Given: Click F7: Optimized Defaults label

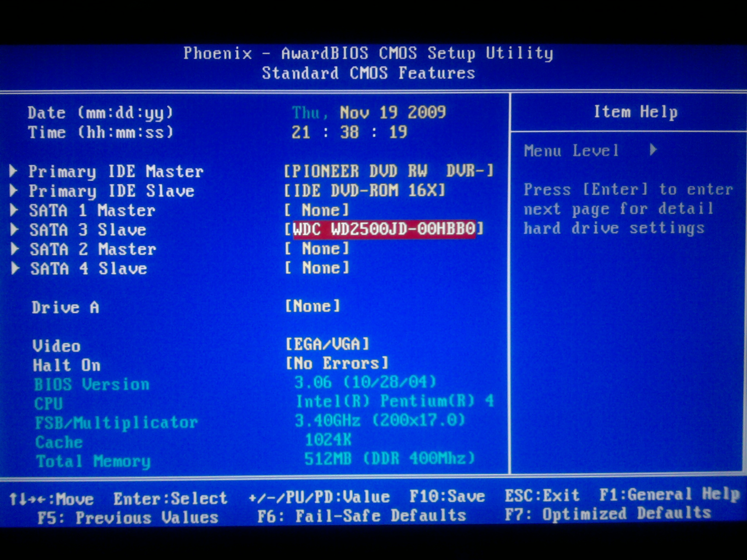Looking at the screenshot, I should tap(608, 514).
